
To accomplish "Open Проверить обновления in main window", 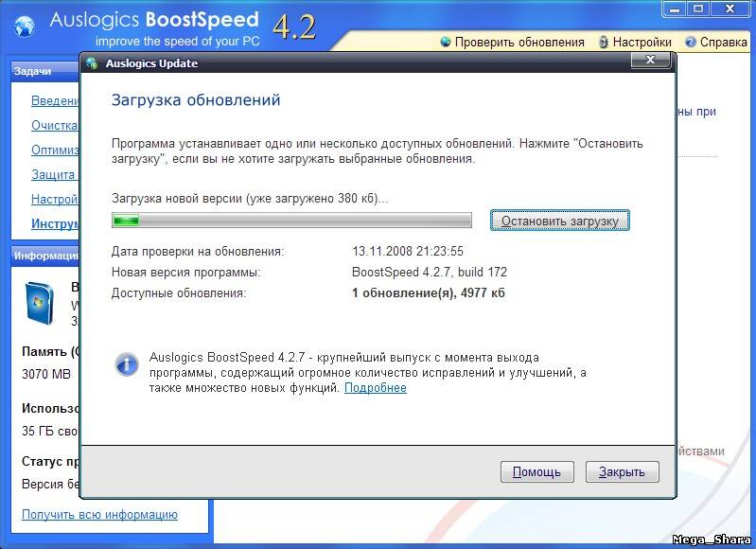I will (519, 43).
